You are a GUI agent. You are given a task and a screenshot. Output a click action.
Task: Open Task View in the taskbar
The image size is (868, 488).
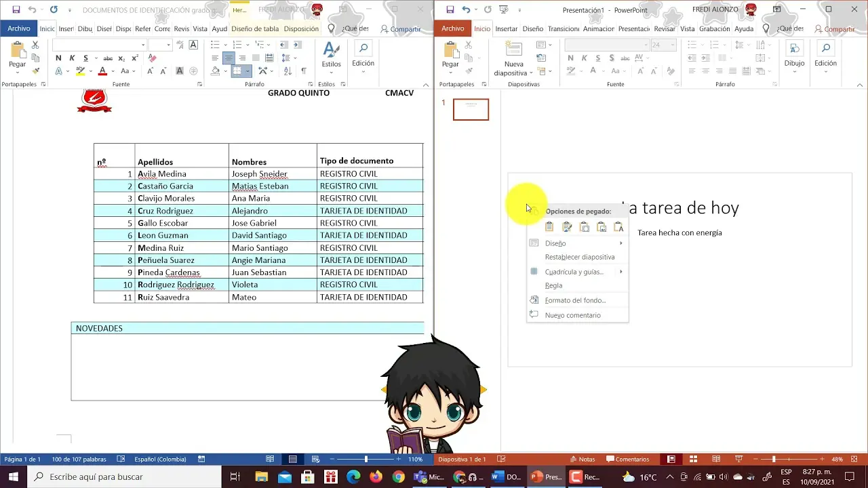(235, 477)
